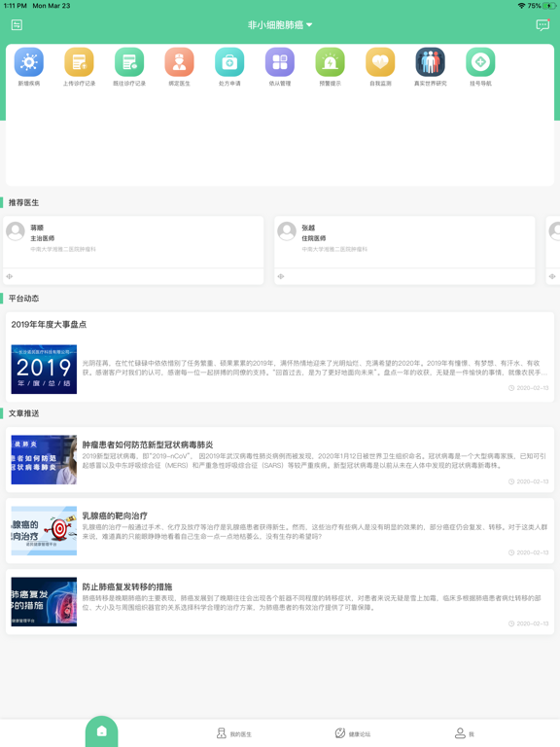The image size is (560, 747).
Task: Tap 依从管理 compliance management icon
Action: (x=280, y=62)
